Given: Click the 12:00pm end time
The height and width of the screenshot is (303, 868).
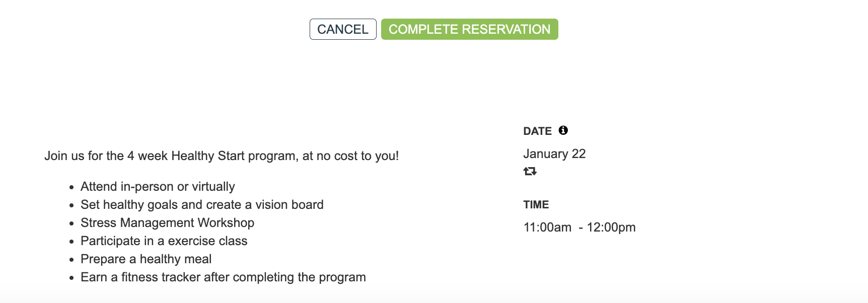Looking at the screenshot, I should (x=611, y=228).
